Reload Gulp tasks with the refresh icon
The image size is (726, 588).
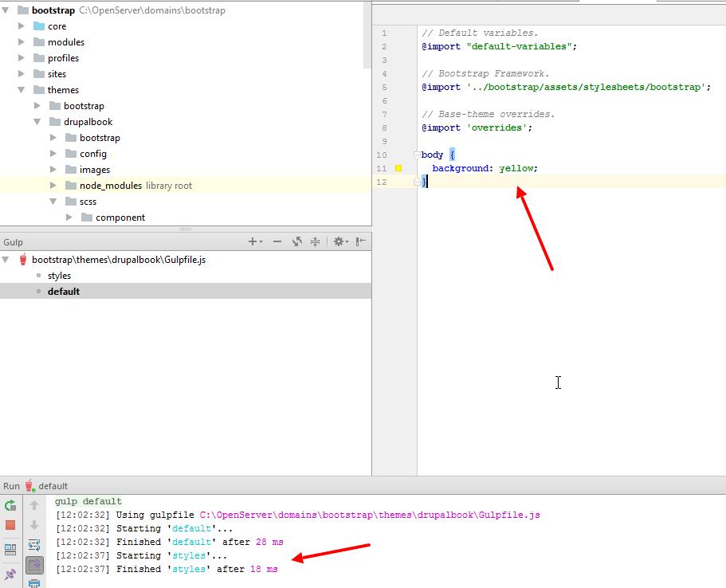tap(297, 241)
